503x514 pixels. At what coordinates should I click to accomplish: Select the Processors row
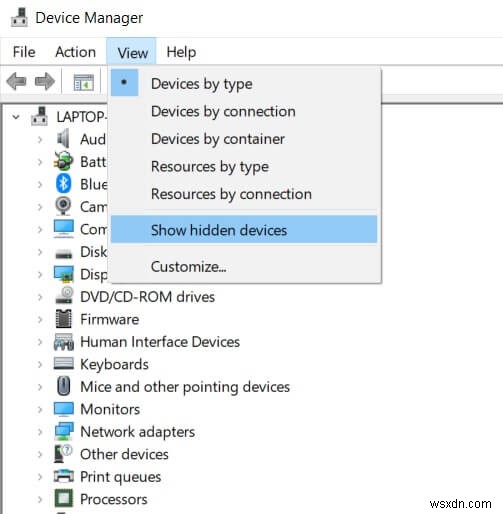[114, 499]
